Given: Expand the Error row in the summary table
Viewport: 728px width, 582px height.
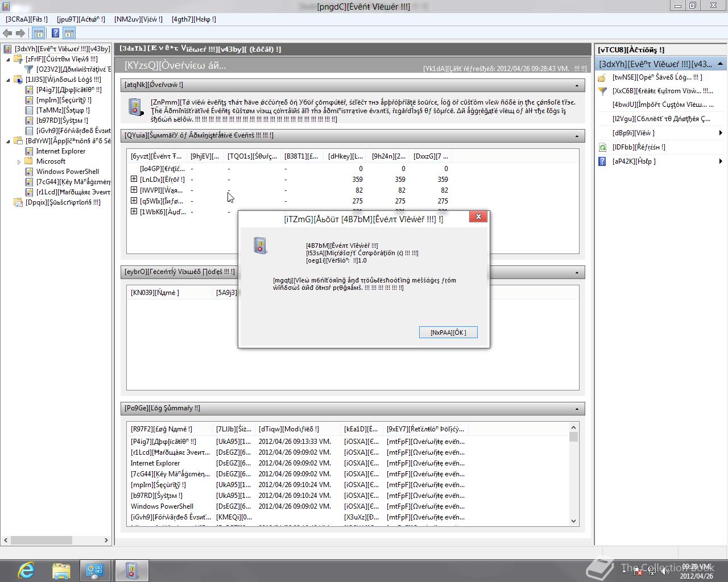Looking at the screenshot, I should coord(134,179).
